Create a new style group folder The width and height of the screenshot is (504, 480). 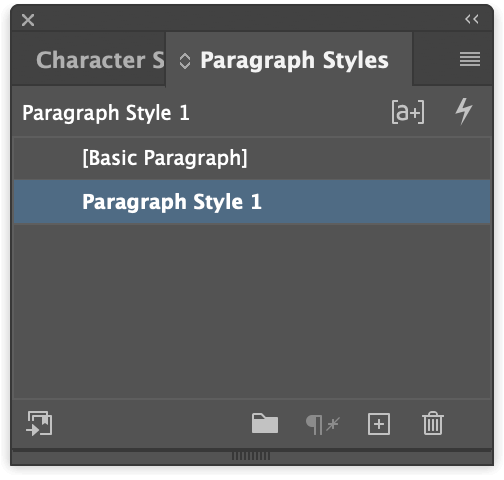(265, 423)
